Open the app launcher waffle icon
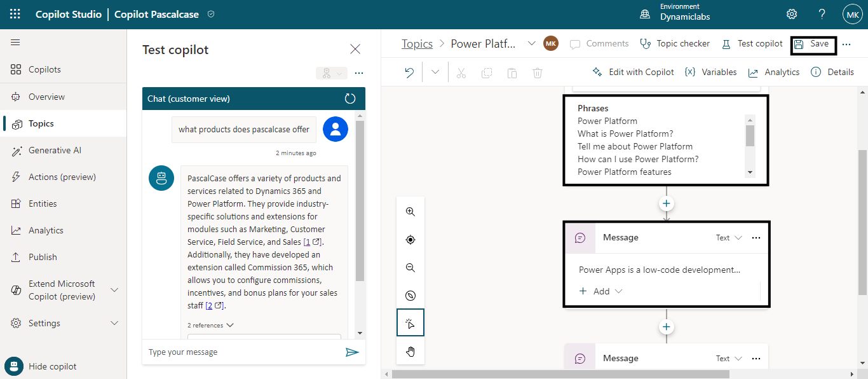The image size is (868, 379). 15,14
